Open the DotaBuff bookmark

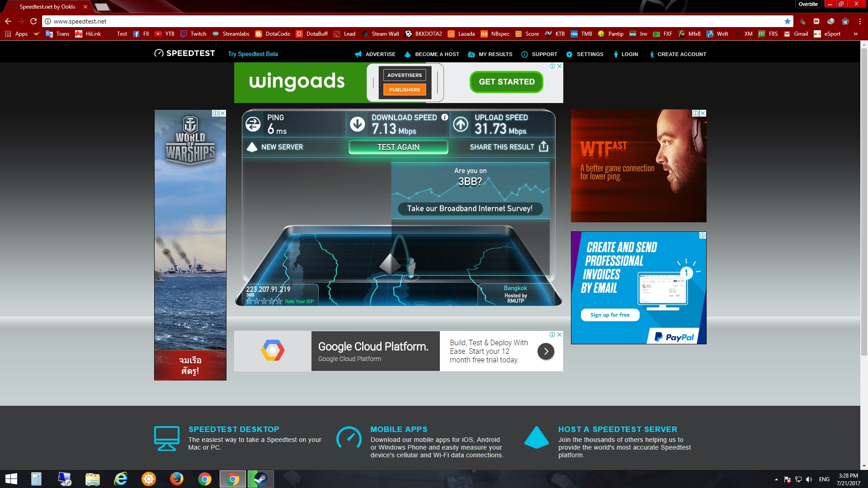[x=312, y=34]
